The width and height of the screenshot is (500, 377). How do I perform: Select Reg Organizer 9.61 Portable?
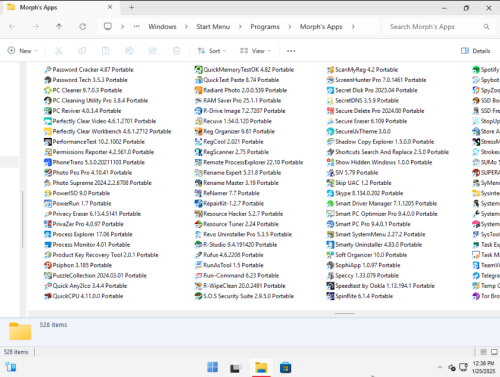click(235, 131)
